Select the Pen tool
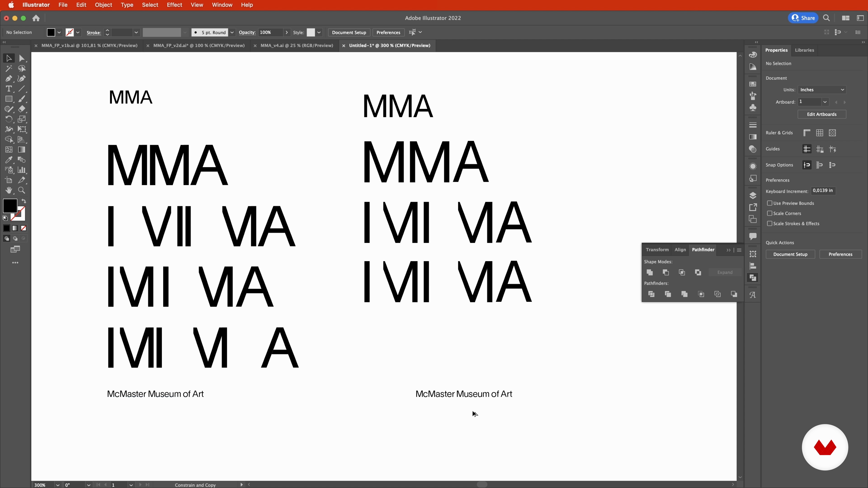Image resolution: width=868 pixels, height=488 pixels. 9,79
